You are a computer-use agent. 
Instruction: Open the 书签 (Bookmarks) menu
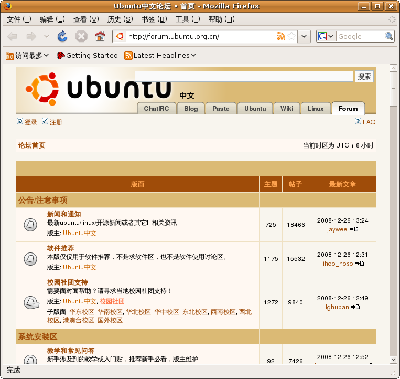click(x=154, y=20)
